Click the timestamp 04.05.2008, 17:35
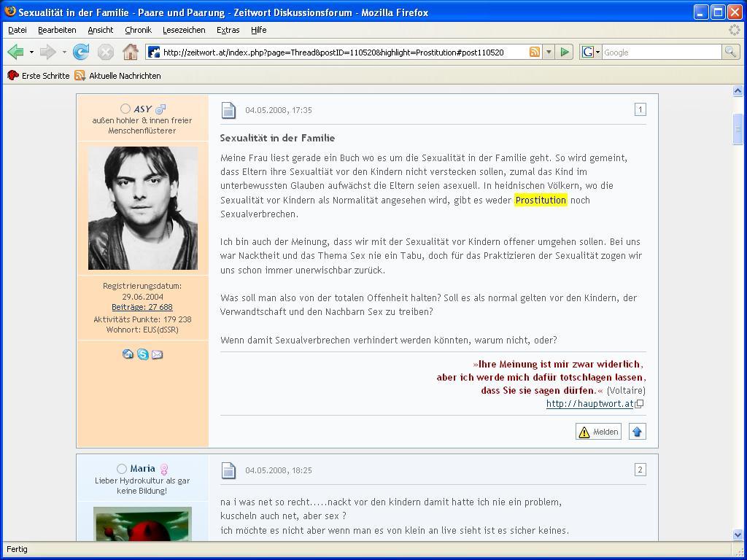747x560 pixels. 278,110
